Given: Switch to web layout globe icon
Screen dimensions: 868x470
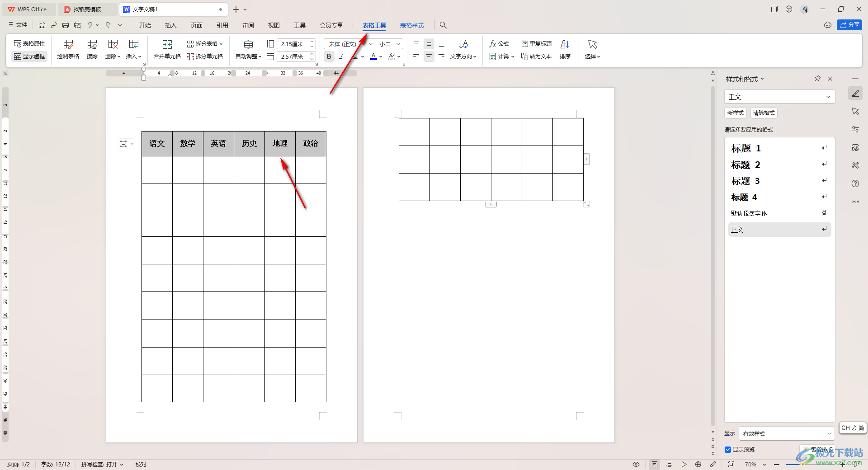Looking at the screenshot, I should 698,464.
